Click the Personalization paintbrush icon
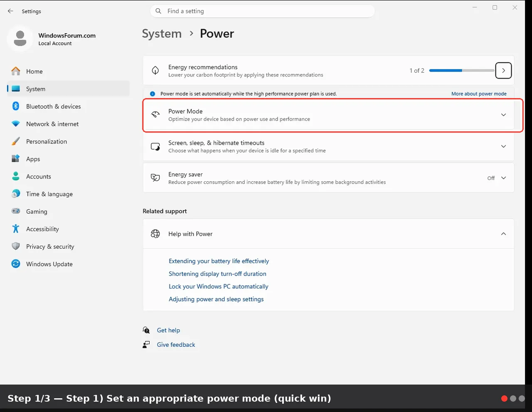This screenshot has height=412, width=532. [16, 141]
